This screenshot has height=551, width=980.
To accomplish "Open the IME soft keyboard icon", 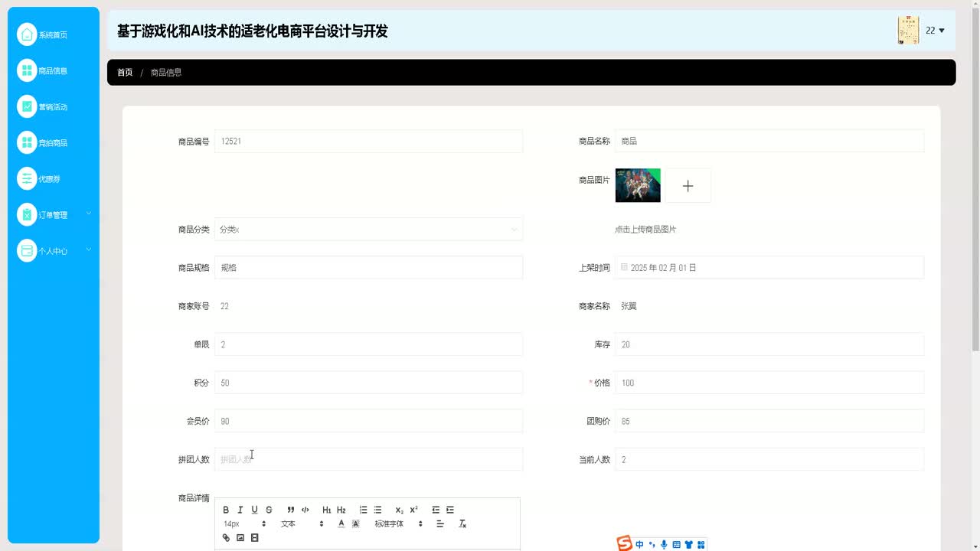I will click(676, 545).
